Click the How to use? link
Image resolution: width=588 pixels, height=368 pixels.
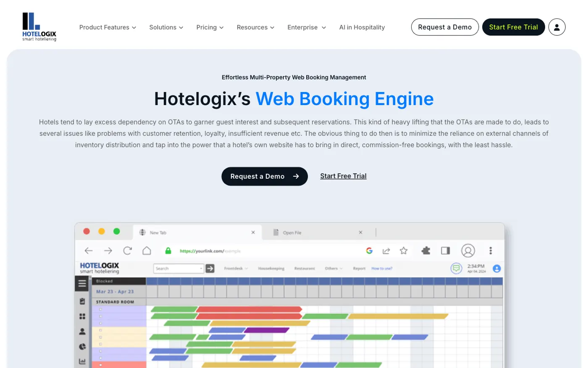(382, 268)
